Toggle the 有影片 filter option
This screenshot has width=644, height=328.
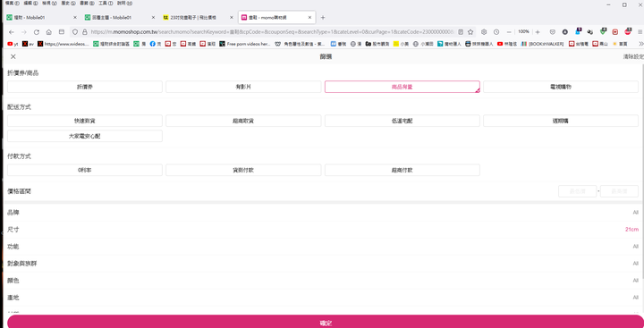[243, 87]
